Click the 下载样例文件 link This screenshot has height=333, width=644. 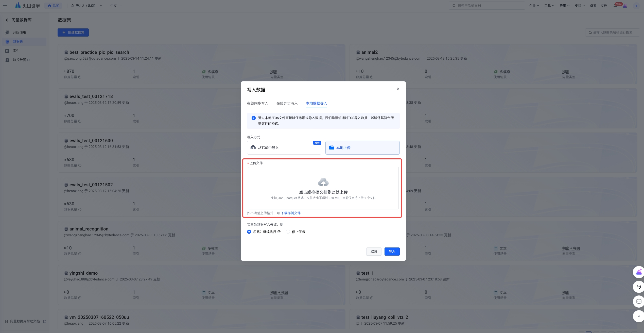(290, 213)
